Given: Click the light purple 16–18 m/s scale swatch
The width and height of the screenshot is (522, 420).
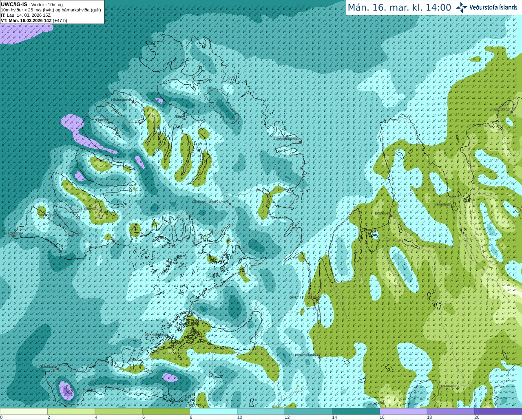Looking at the screenshot, I should [x=403, y=411].
